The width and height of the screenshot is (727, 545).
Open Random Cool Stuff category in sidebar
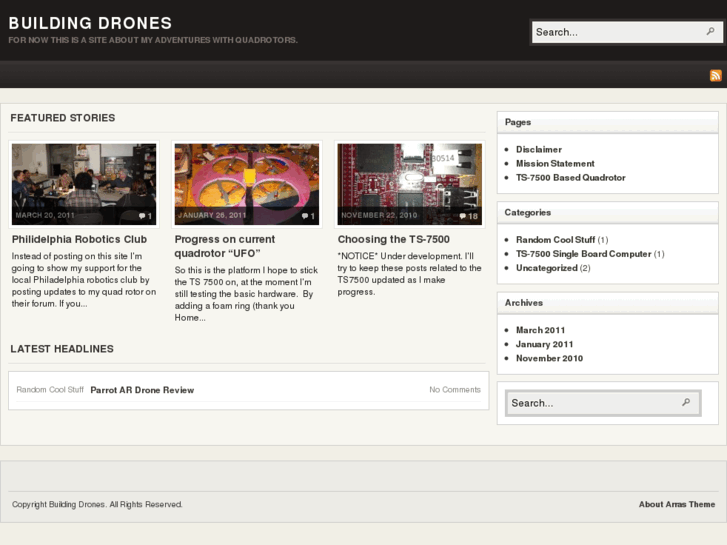[555, 240]
